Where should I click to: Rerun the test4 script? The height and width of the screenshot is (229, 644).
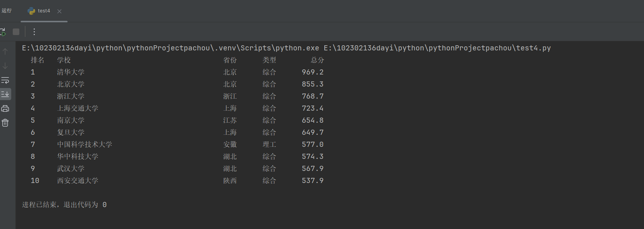tap(3, 32)
